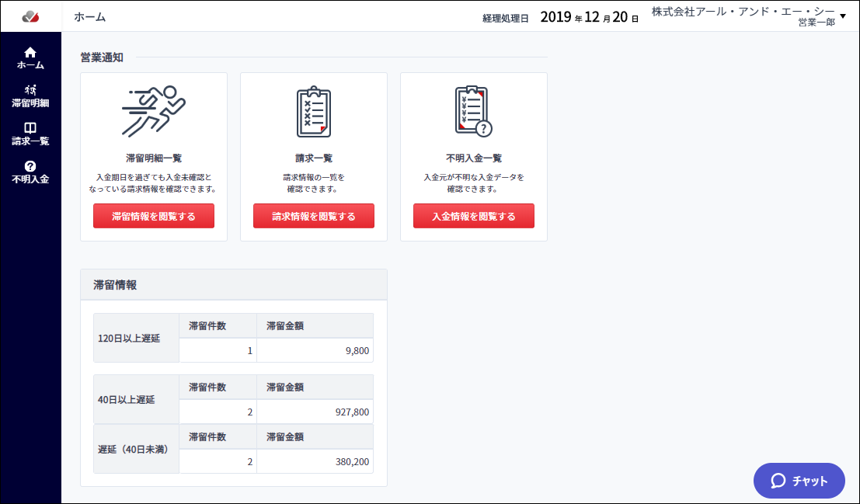Click the running person 滞留明細一覧 illustration

(154, 111)
